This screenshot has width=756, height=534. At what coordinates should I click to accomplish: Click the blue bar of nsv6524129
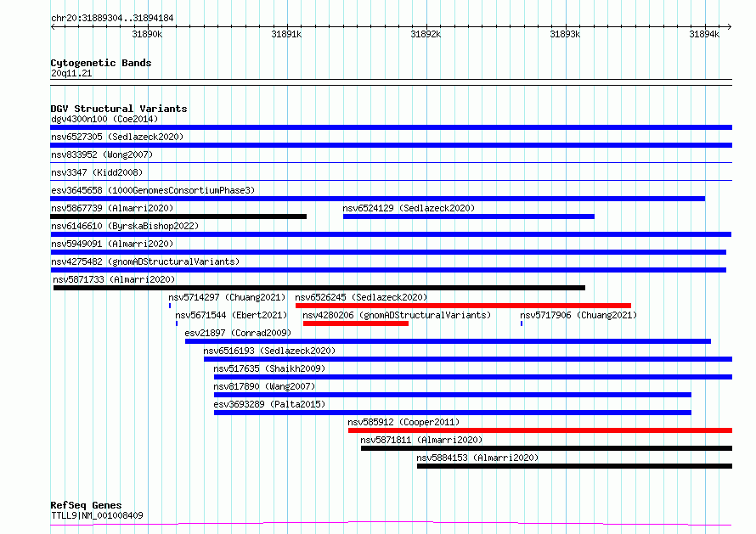(469, 216)
